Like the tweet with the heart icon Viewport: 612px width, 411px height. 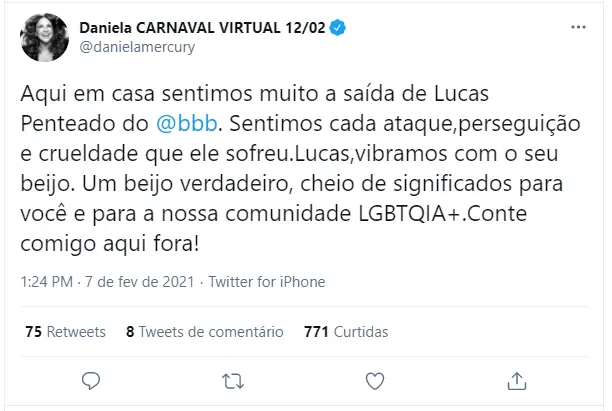375,380
